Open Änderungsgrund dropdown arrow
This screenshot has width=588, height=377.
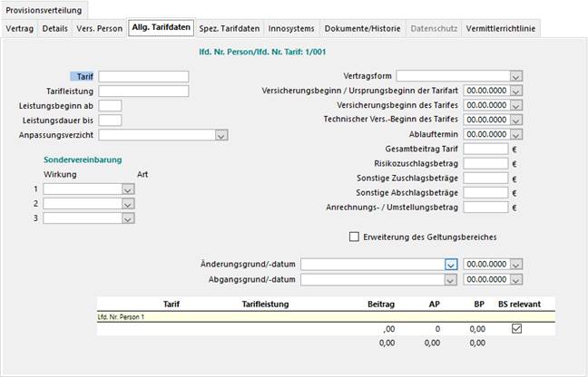pos(450,265)
